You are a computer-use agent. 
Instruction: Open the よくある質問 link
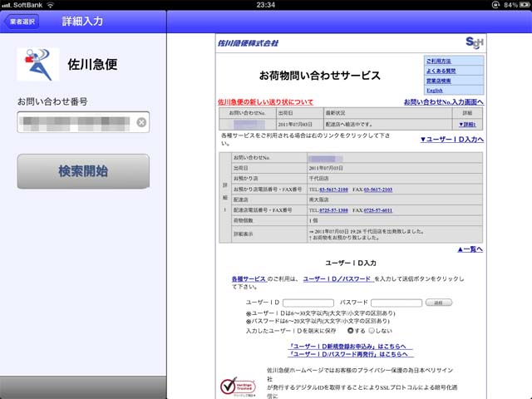click(441, 71)
